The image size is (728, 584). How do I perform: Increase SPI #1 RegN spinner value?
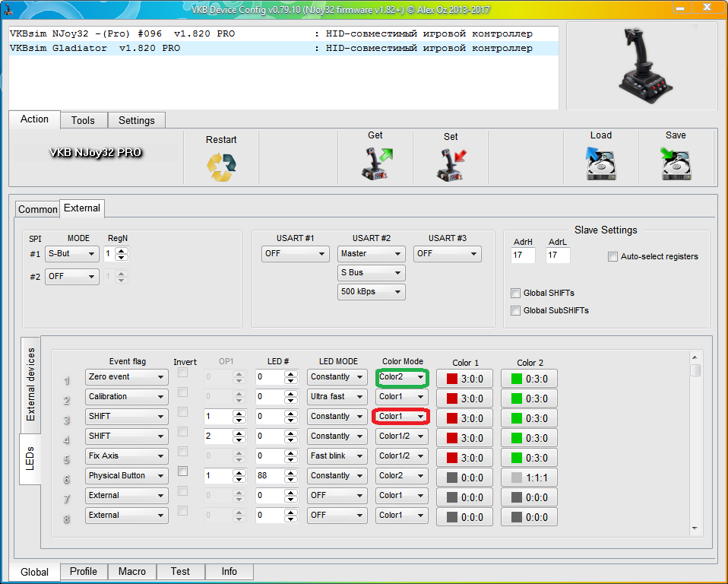click(122, 250)
